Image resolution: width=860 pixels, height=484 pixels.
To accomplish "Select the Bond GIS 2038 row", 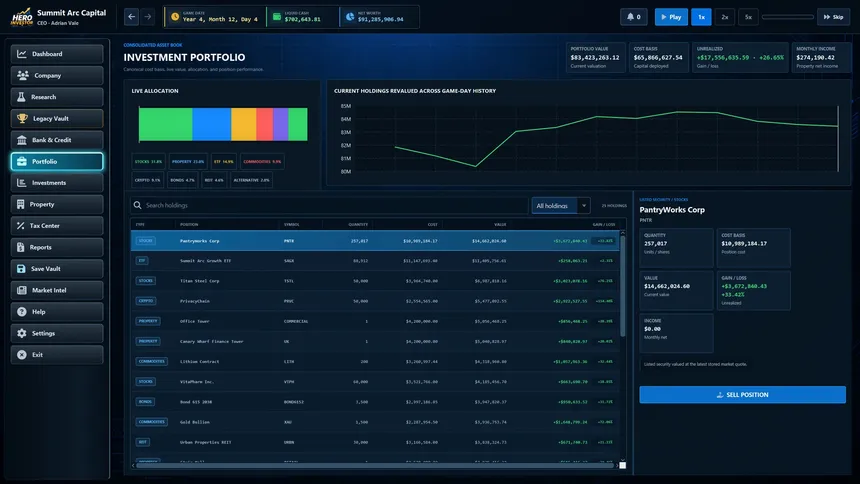I will 375,402.
